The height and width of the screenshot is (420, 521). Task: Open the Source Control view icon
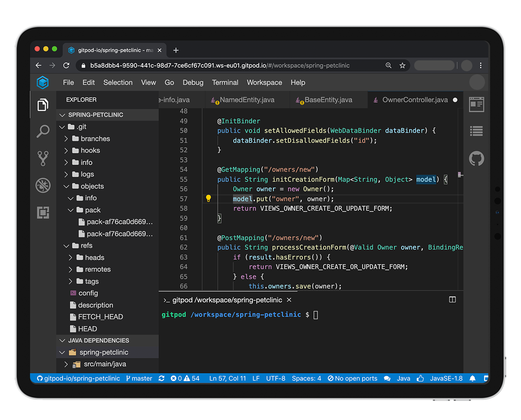(43, 159)
